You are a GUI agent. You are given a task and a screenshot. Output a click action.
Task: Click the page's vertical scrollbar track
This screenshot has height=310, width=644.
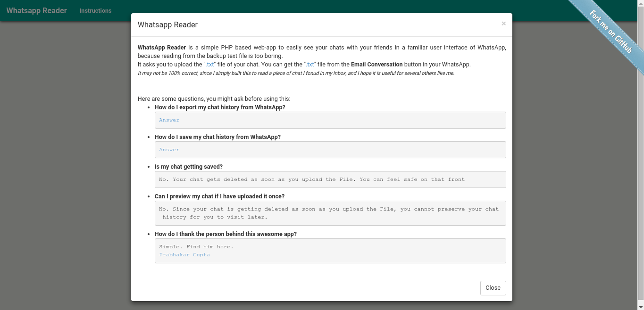[640, 188]
